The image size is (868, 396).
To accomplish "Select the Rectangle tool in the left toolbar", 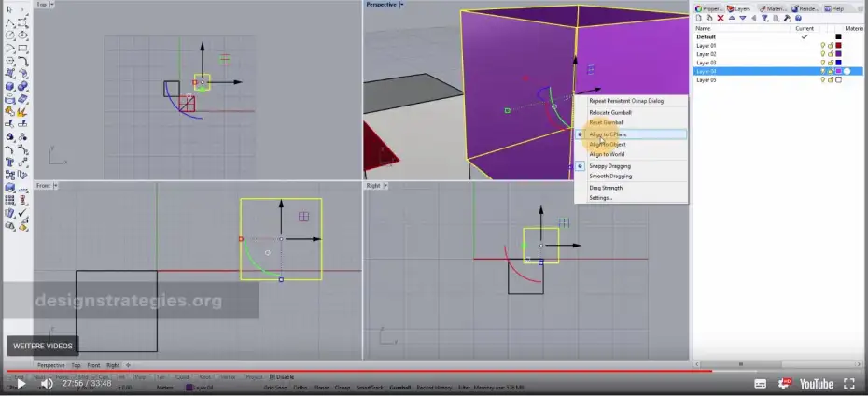I will click(x=22, y=49).
